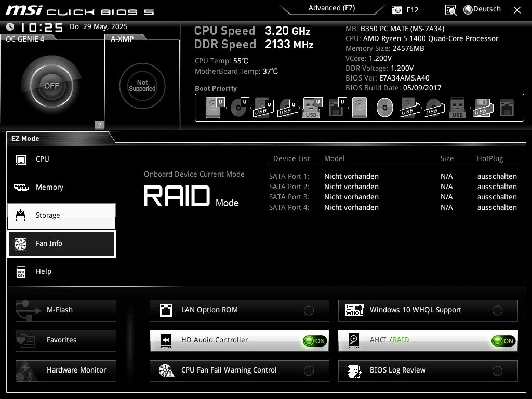Screen dimensions: 532x399
Task: Click the OC Genie help question mark
Action: tap(99, 125)
